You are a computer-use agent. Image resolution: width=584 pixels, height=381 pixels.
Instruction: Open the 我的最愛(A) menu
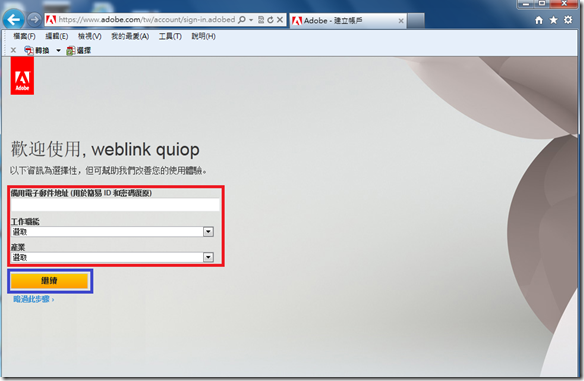click(x=130, y=36)
